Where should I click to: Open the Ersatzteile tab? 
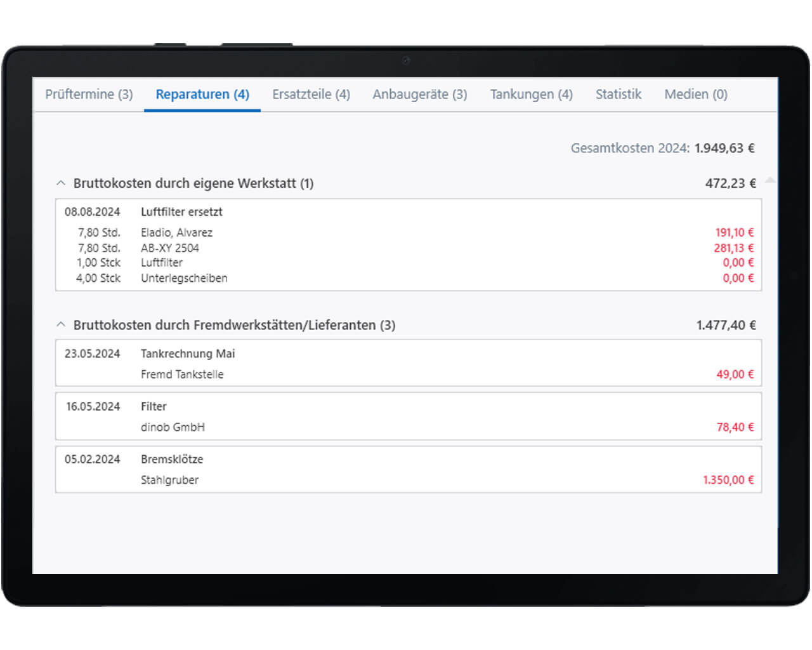click(x=311, y=95)
